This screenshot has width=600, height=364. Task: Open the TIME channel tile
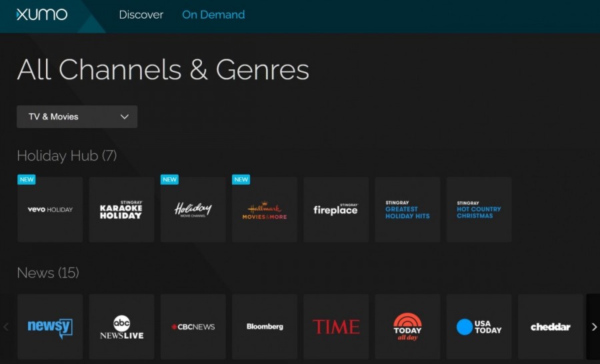[x=336, y=327]
